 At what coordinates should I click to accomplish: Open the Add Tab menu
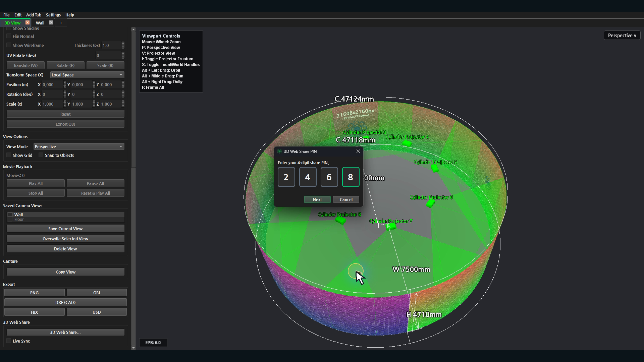tap(34, 15)
